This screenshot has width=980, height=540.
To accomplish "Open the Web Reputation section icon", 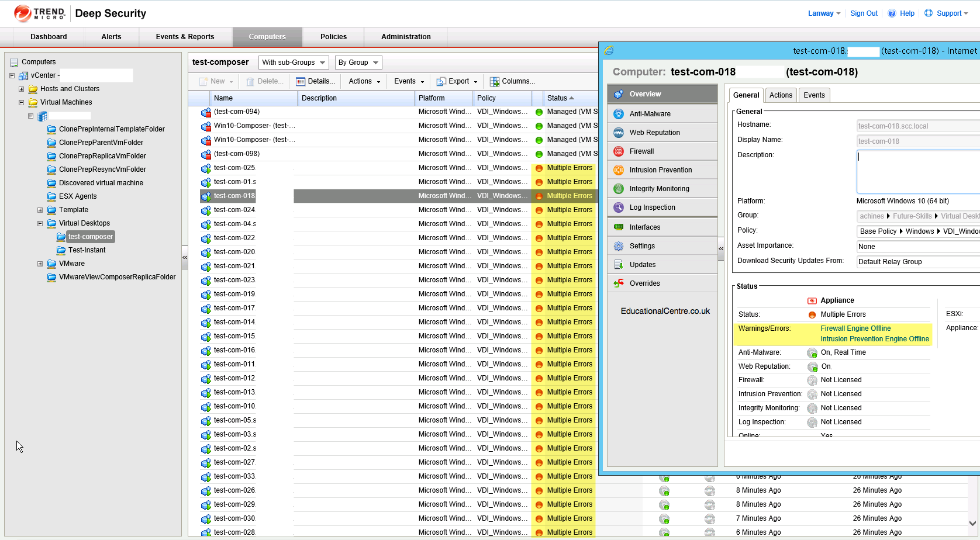I will click(x=619, y=133).
